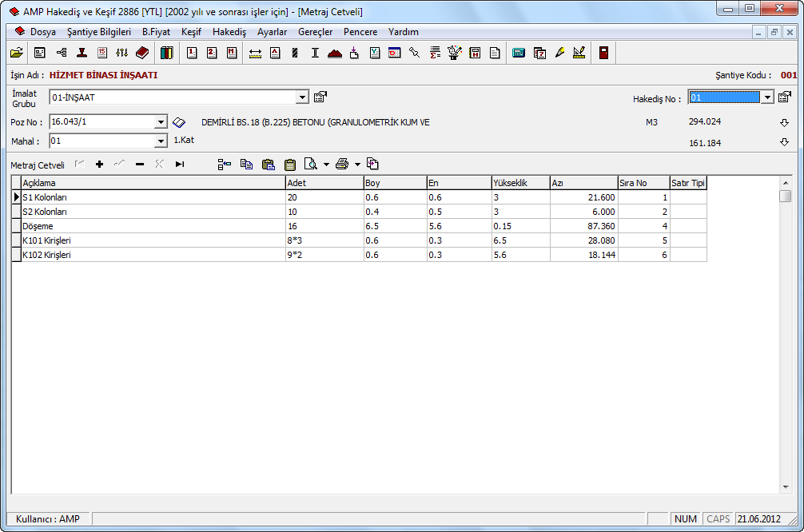Open the calculator tool in toolbar
Image resolution: width=804 pixels, height=532 pixels.
click(x=519, y=53)
